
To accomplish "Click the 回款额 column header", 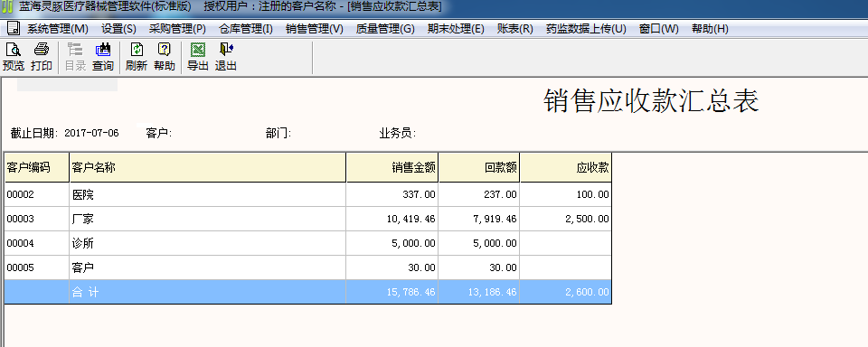I will coord(479,168).
